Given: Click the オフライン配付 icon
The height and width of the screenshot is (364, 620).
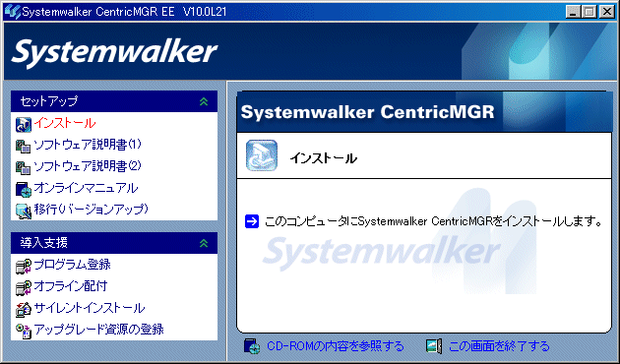Looking at the screenshot, I should [24, 287].
